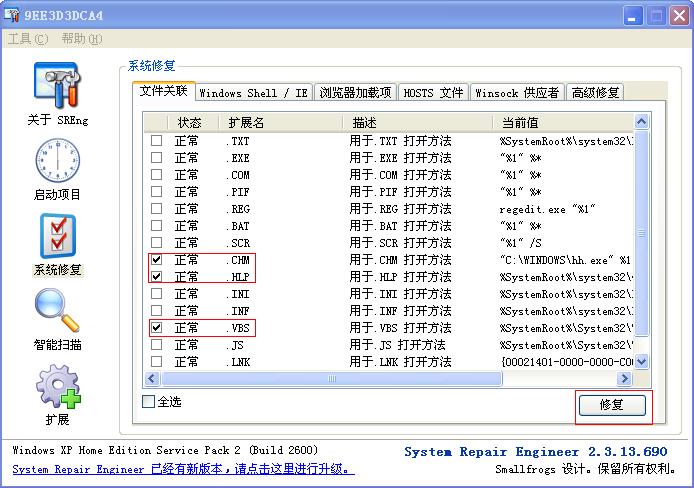Toggle the 全选 select-all checkbox
The width and height of the screenshot is (694, 488).
[149, 402]
